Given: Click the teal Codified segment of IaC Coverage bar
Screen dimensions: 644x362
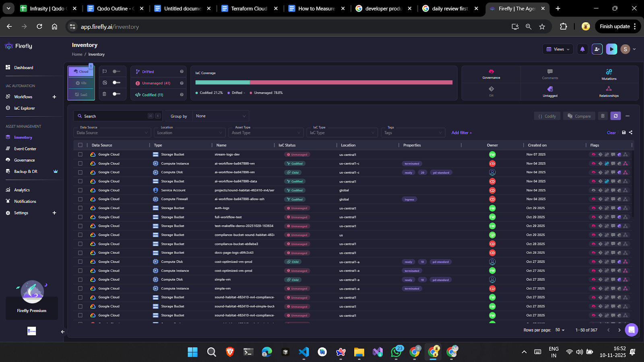Looking at the screenshot, I should pos(223,82).
